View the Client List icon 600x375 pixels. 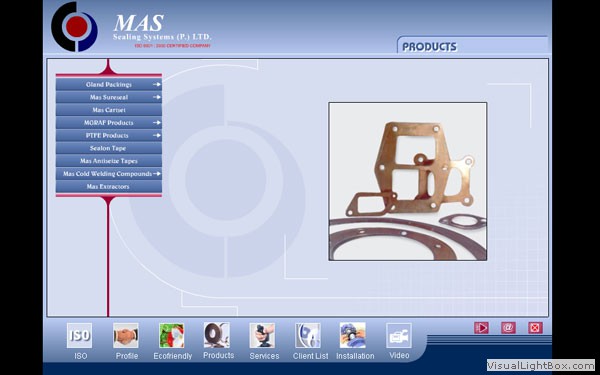308,335
